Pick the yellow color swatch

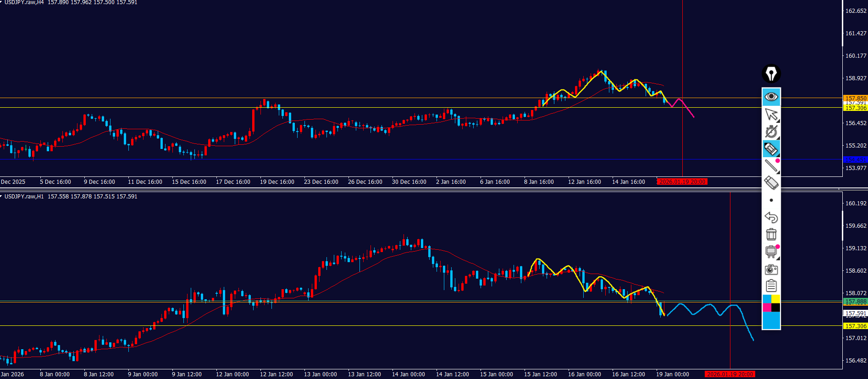tap(775, 299)
